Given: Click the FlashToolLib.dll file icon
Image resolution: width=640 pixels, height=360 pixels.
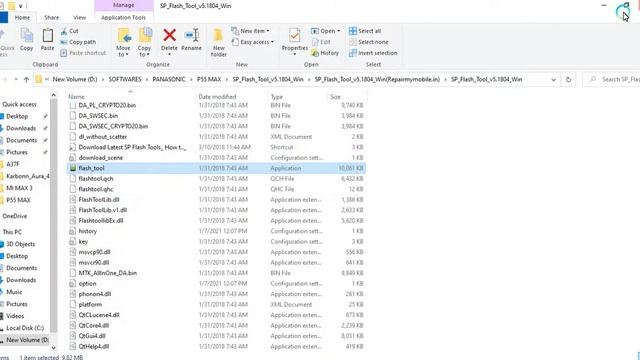Looking at the screenshot, I should point(73,200).
